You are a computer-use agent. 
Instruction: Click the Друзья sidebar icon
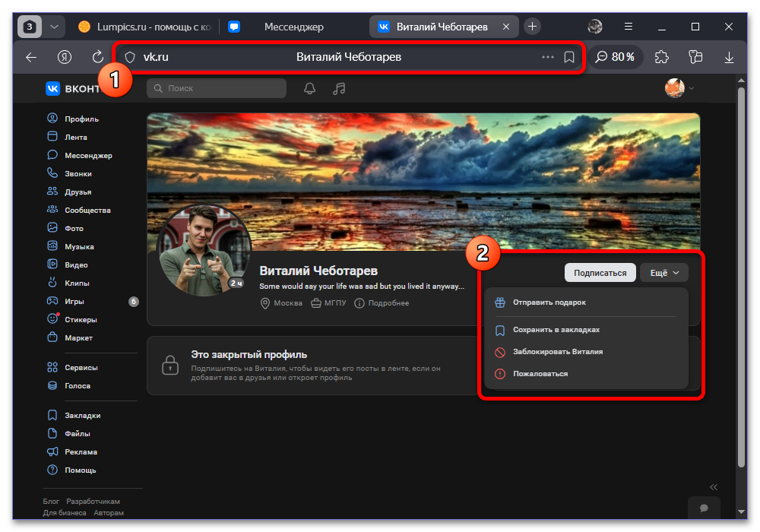pos(52,192)
